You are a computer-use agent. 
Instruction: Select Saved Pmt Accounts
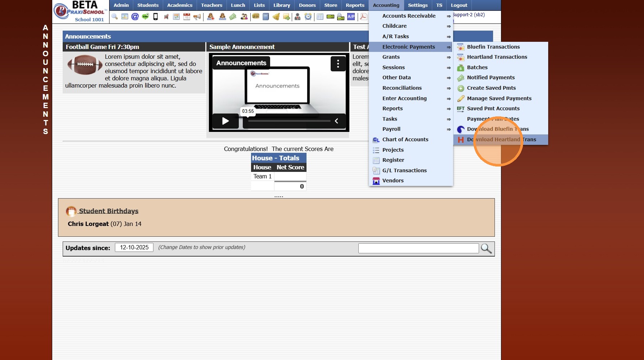501,108
